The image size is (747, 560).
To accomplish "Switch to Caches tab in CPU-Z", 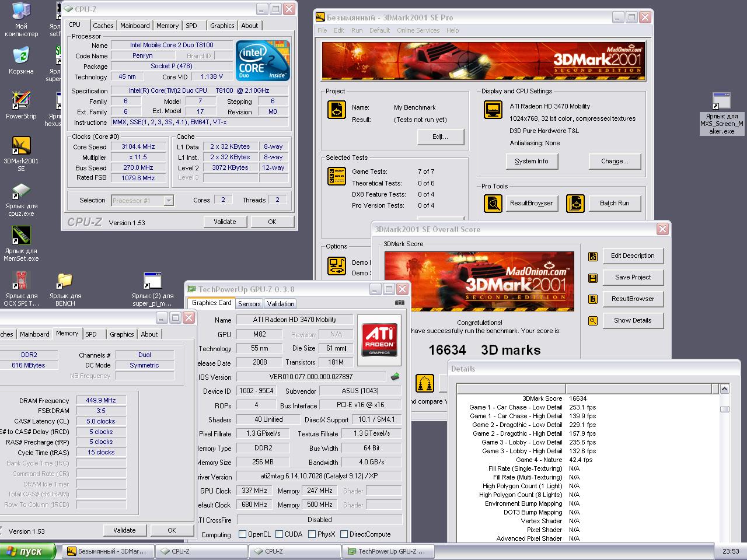I will click(103, 26).
